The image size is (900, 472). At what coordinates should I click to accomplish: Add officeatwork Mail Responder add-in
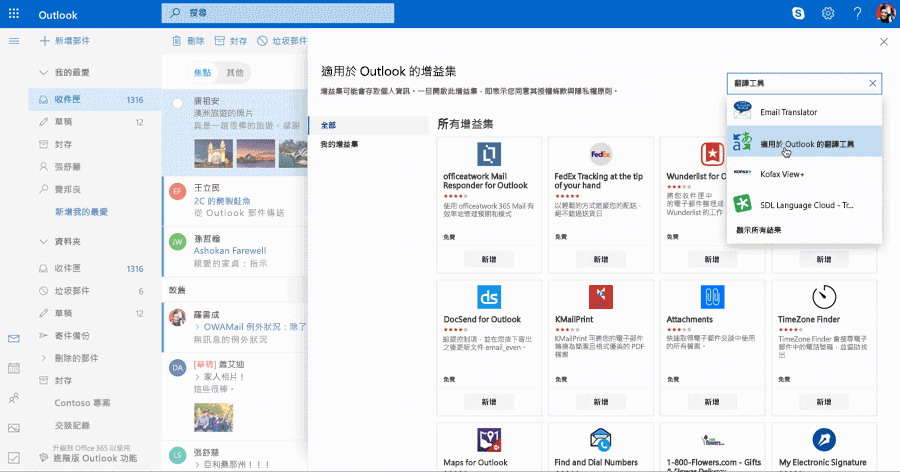489,260
